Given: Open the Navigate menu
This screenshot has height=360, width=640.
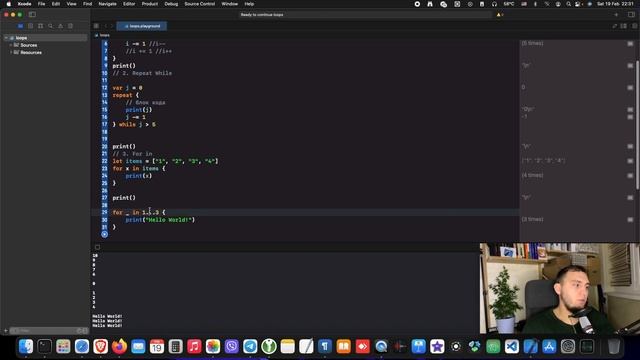Looking at the screenshot, I should pyautogui.click(x=107, y=4).
